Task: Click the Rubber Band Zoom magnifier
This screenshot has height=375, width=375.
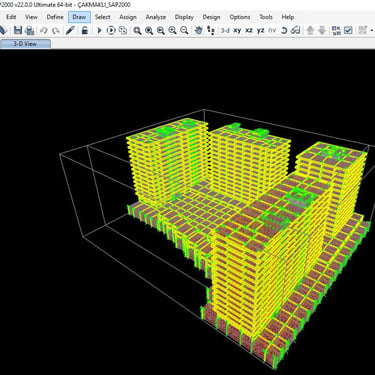Action: (x=137, y=30)
